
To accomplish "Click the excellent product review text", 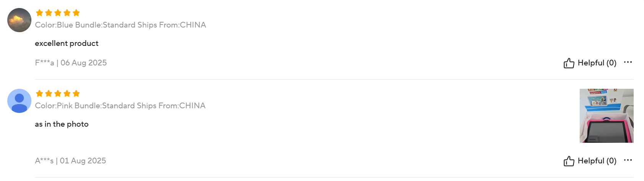I will pos(67,43).
